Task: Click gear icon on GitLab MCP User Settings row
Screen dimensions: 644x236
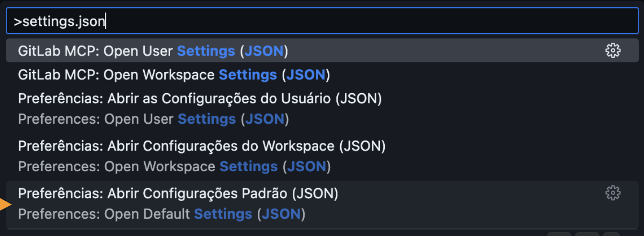Action: tap(612, 50)
